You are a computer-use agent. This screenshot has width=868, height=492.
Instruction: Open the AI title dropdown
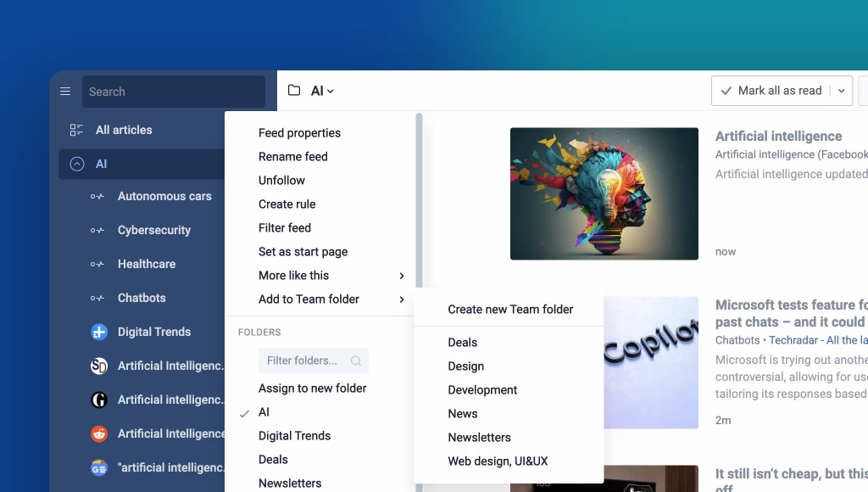pyautogui.click(x=323, y=91)
